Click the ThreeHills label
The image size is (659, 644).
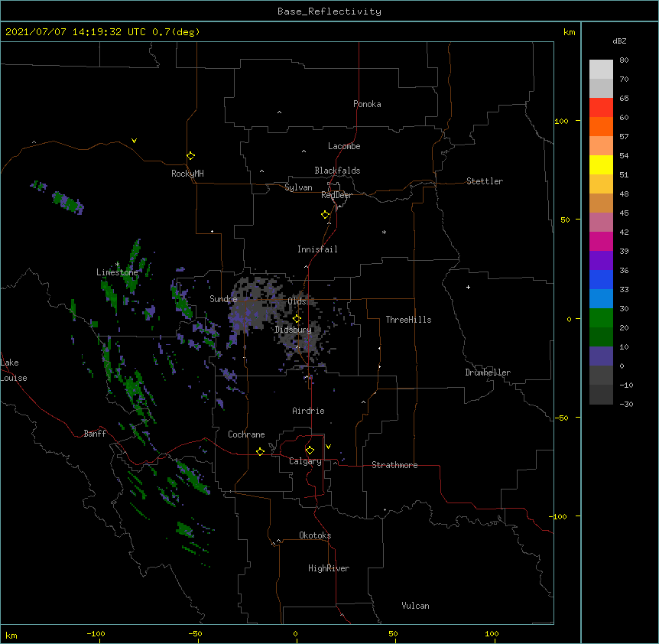(x=408, y=320)
